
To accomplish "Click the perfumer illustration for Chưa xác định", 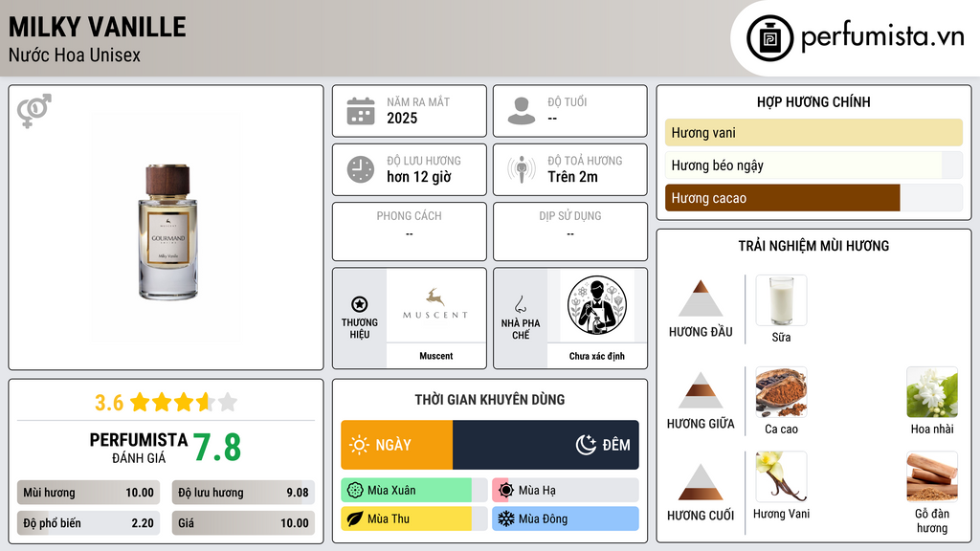I will pyautogui.click(x=597, y=305).
